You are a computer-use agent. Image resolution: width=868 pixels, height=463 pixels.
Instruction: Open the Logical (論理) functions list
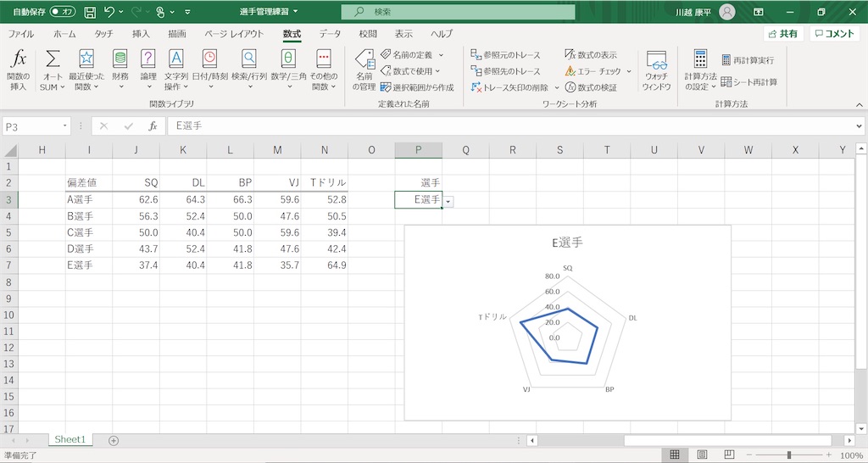click(147, 70)
